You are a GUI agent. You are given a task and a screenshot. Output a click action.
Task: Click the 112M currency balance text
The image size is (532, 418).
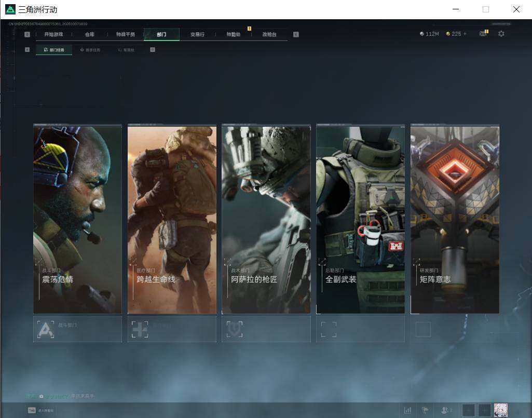tap(432, 34)
